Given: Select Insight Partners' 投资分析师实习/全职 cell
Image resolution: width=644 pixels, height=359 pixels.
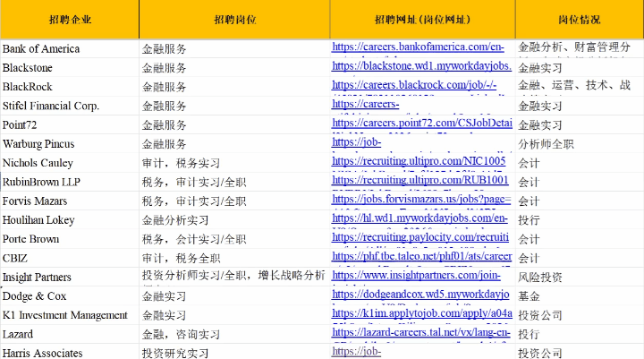Looking at the screenshot, I should [234, 278].
